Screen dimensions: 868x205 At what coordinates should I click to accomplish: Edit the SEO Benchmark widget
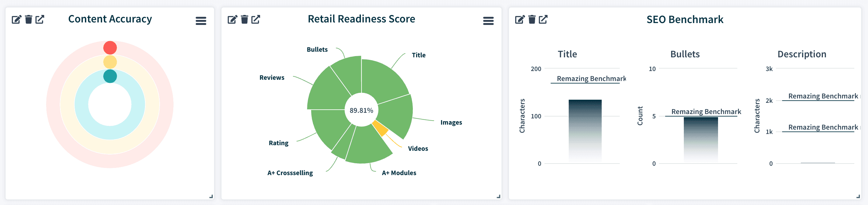click(520, 20)
